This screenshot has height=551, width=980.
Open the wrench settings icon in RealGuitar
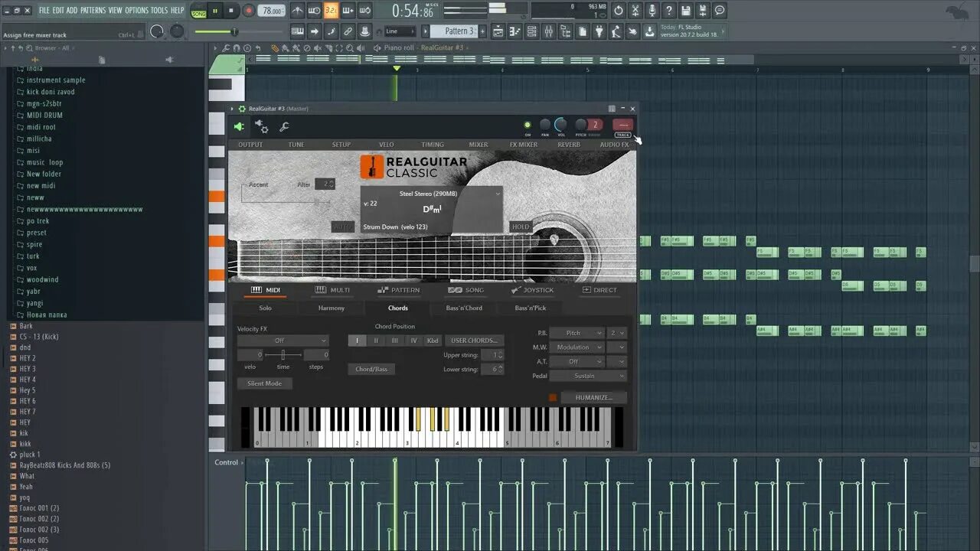tap(283, 127)
